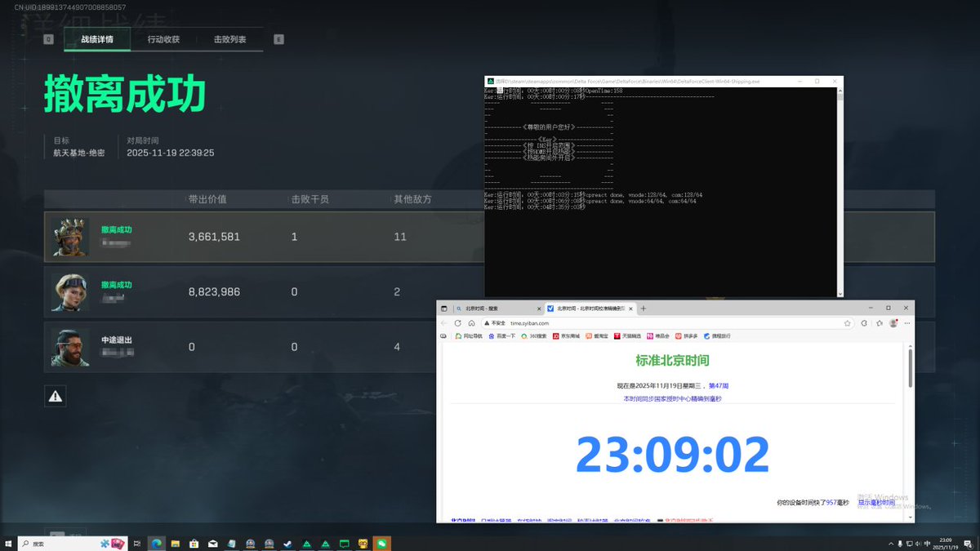This screenshot has height=551, width=980.
Task: Open Steam from the taskbar
Action: point(288,543)
